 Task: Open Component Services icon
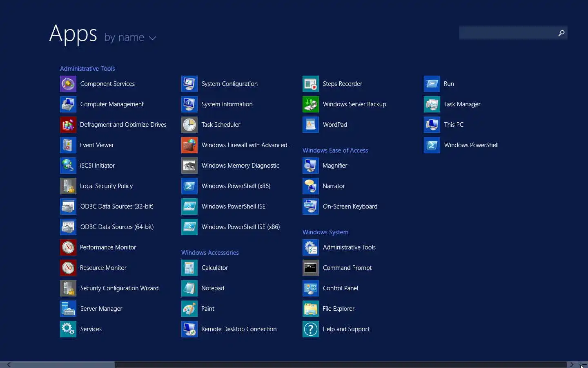click(x=68, y=84)
